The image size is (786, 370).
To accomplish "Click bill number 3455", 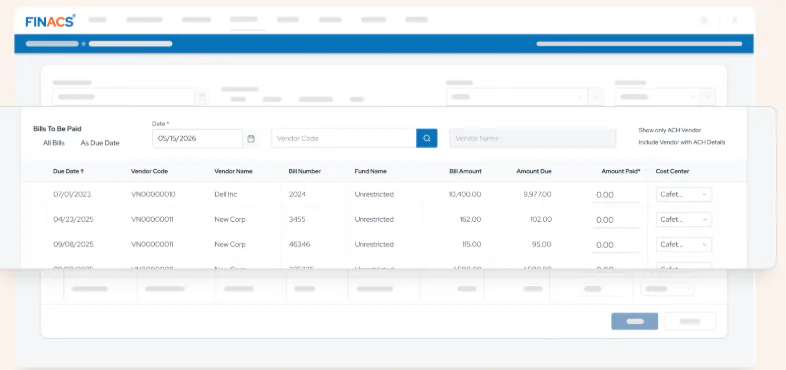I will pos(297,220).
